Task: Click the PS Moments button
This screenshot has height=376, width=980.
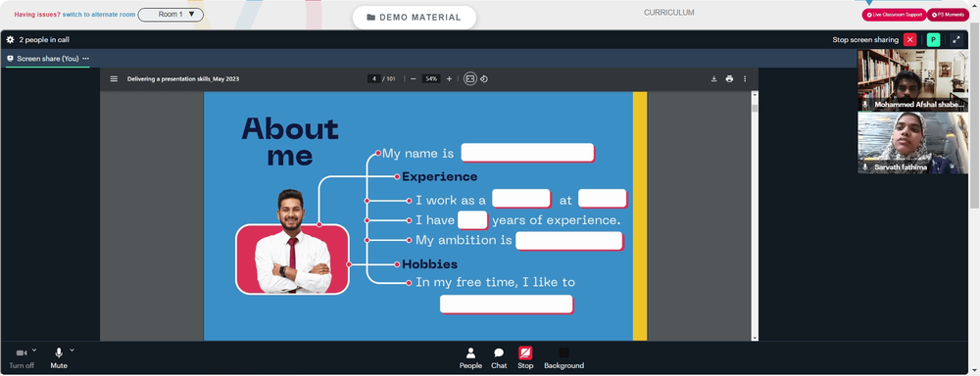Action: pos(948,15)
